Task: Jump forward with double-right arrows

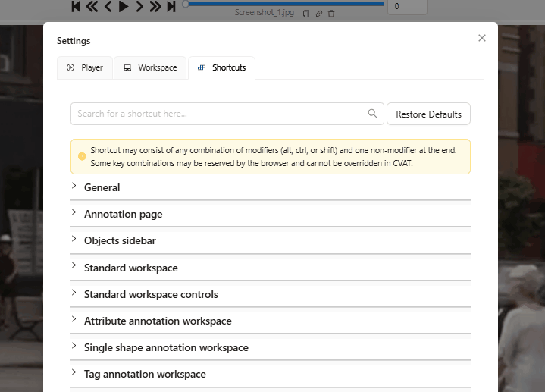Action: pyautogui.click(x=155, y=6)
